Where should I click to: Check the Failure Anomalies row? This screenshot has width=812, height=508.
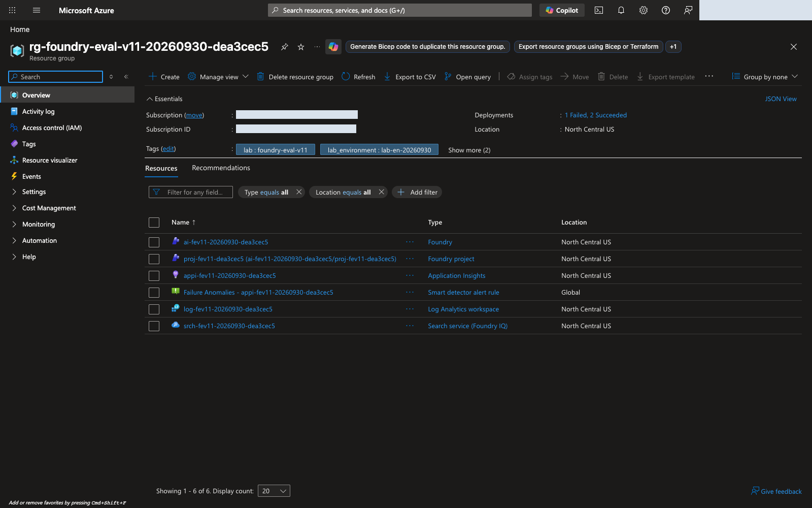click(154, 293)
